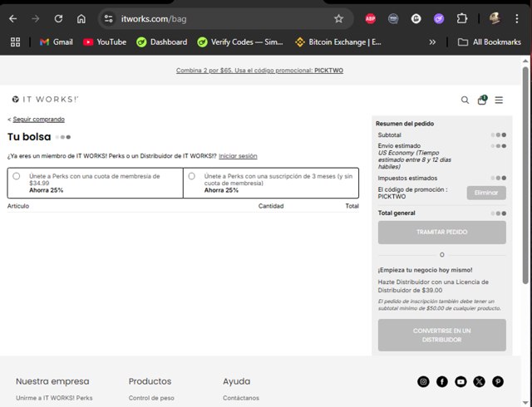The height and width of the screenshot is (407, 532).
Task: Click the Total general label
Action: pos(397,213)
